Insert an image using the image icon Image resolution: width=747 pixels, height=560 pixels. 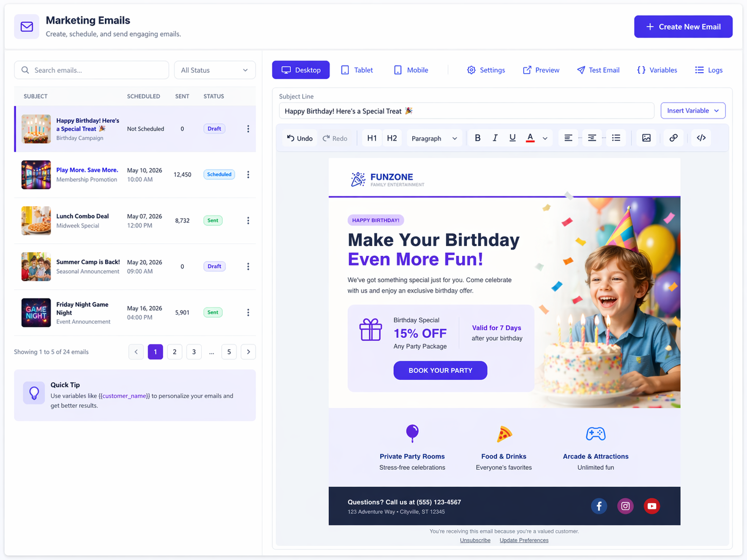point(646,138)
